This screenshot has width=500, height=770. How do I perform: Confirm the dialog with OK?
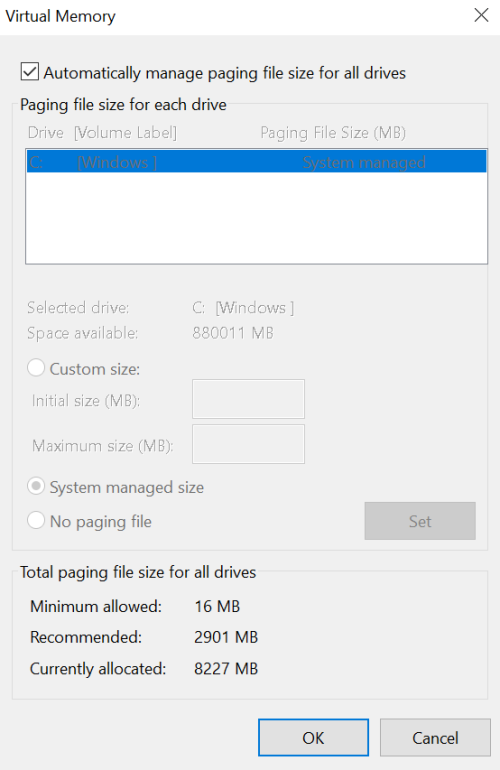click(313, 738)
